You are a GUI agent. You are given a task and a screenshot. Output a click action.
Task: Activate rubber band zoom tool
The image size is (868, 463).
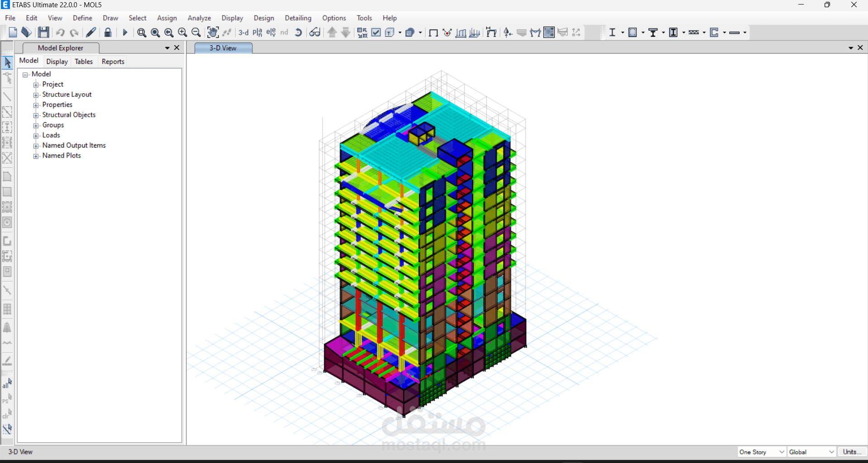tap(142, 32)
